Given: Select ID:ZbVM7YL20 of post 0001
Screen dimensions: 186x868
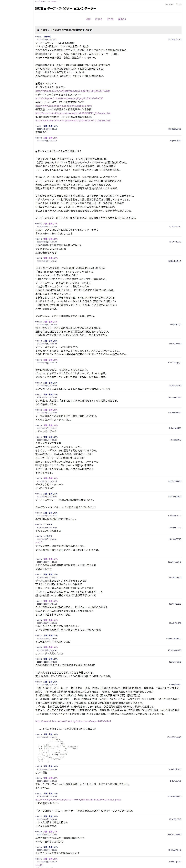Looking at the screenshot, I should tap(175, 40).
